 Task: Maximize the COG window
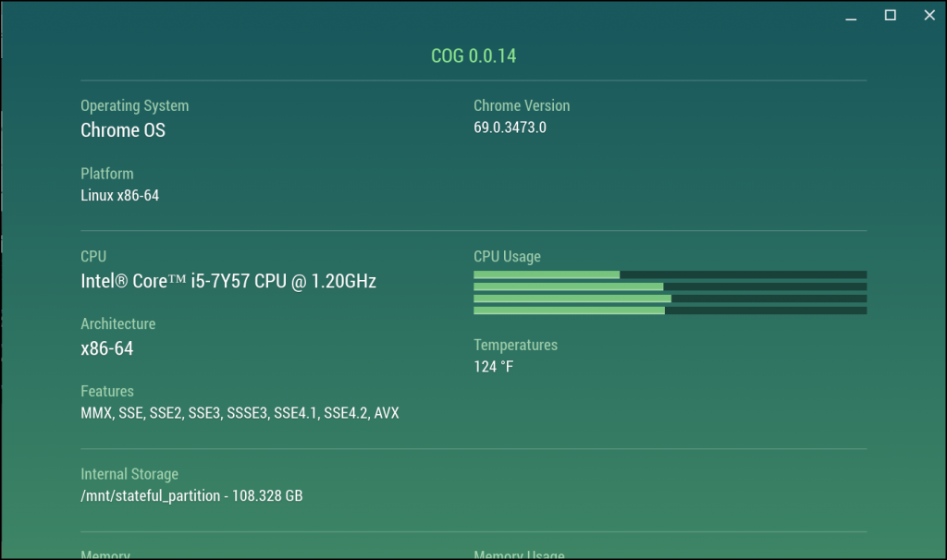pos(891,15)
